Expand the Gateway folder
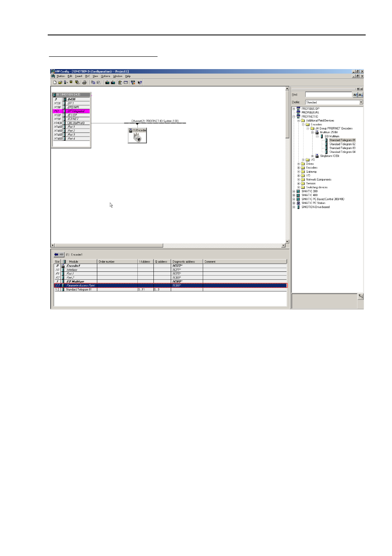This screenshot has width=392, height=556. [x=299, y=171]
